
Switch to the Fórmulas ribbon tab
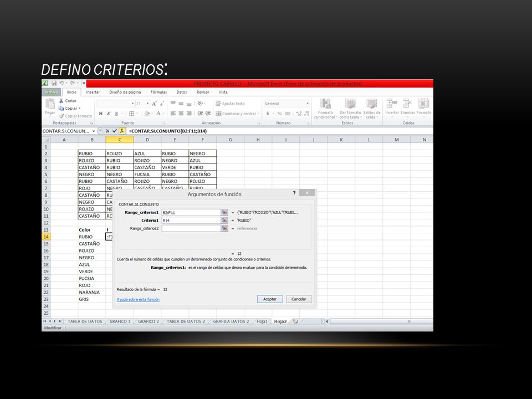pos(158,92)
